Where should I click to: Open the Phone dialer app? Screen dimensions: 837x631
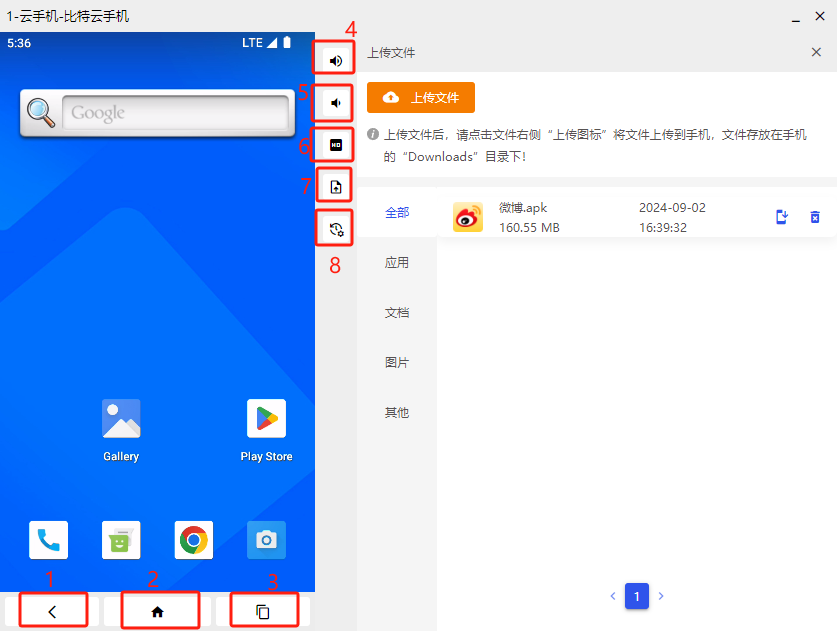point(49,540)
